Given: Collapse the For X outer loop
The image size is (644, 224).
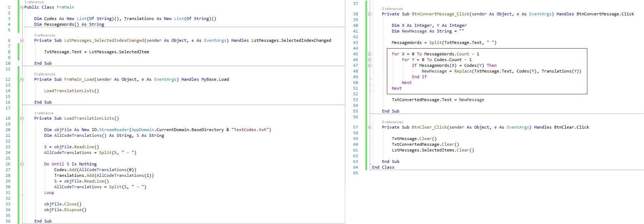Looking at the screenshot, I should coord(369,54).
